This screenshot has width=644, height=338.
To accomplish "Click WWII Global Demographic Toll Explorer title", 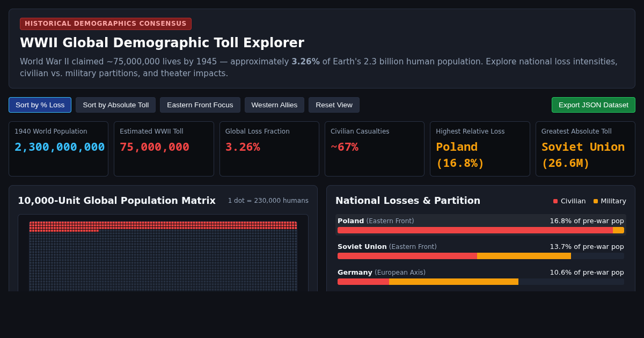I will click(162, 43).
